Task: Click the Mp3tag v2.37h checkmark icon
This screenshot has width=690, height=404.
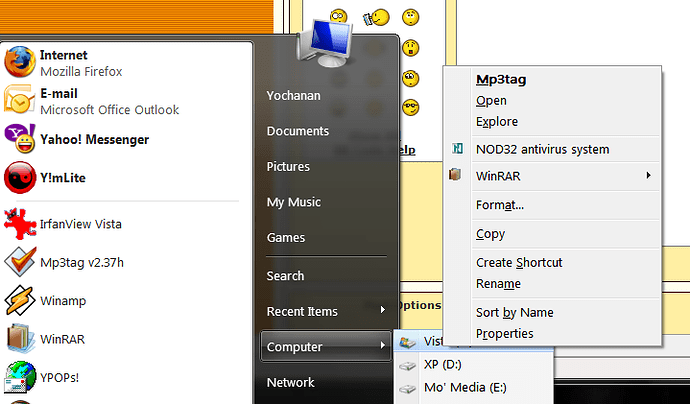Action: tap(20, 262)
